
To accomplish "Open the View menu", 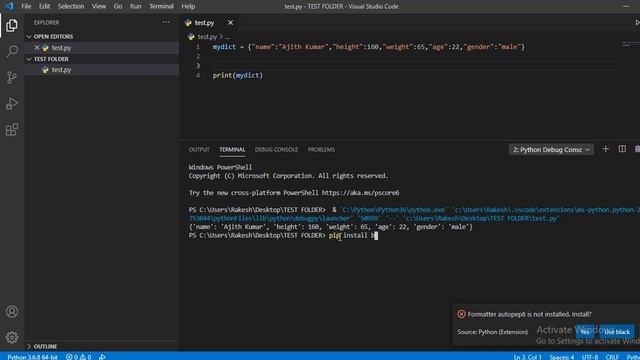I will click(x=99, y=7).
